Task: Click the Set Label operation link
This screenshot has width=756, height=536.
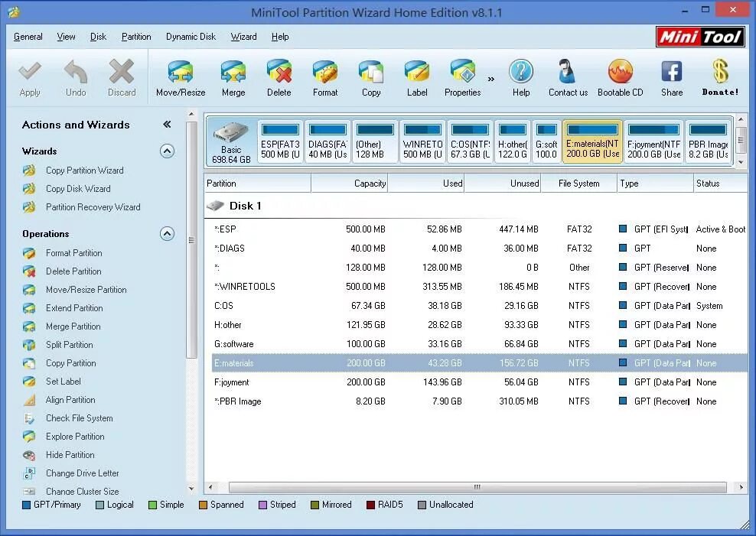Action: click(64, 382)
